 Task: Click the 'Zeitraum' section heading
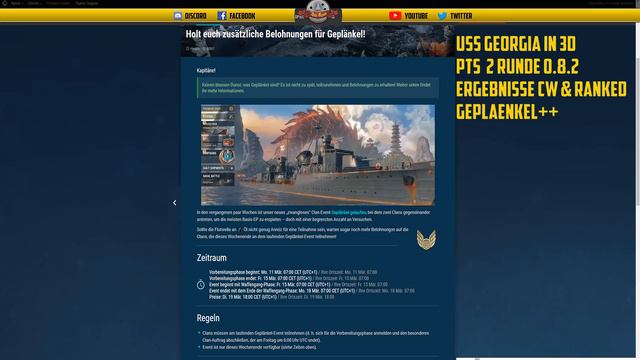click(211, 258)
